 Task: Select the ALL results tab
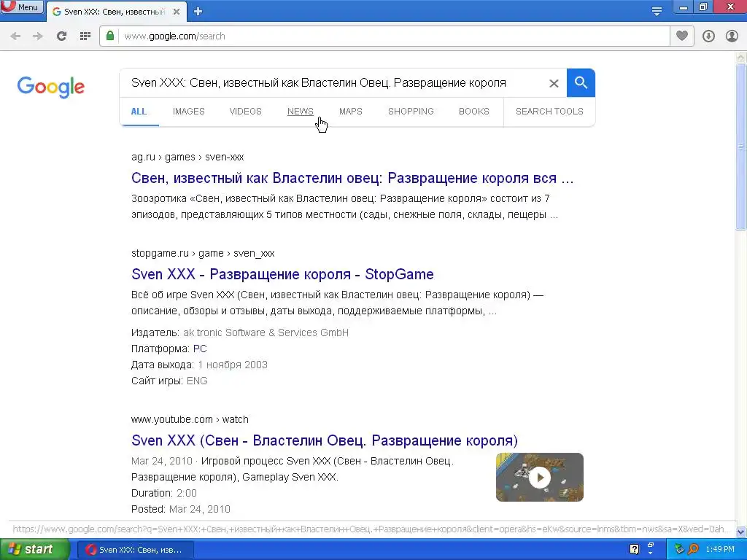pyautogui.click(x=139, y=112)
